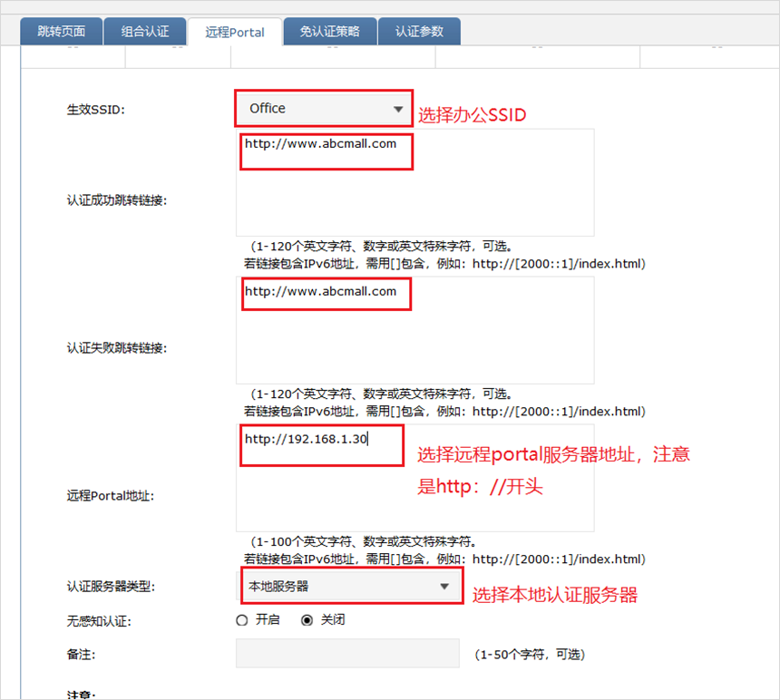This screenshot has height=700, width=780.
Task: Click the arrow icon on the 认证服务器类型 dropdown
Action: point(444,587)
